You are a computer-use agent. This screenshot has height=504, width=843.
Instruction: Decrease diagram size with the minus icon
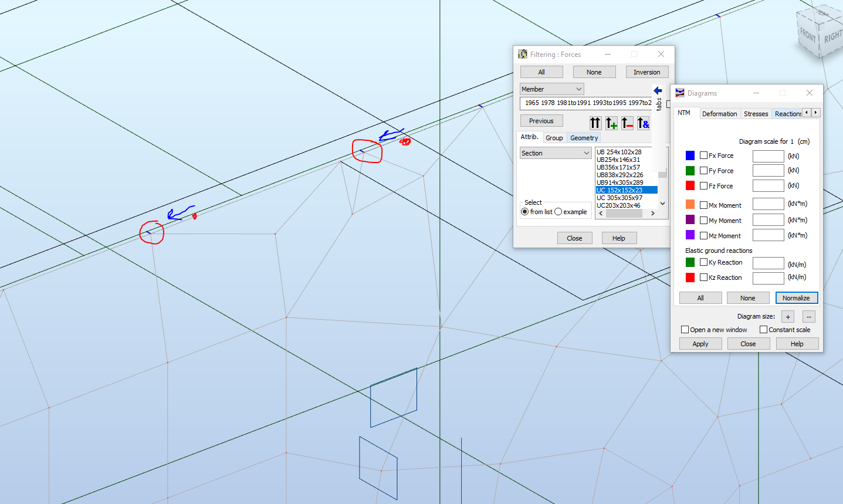click(808, 316)
